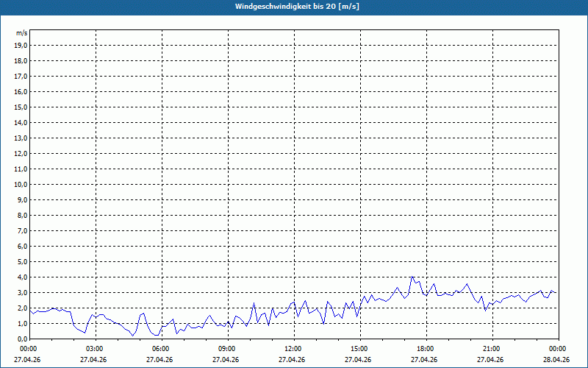Click the 06:00 time label

[x=162, y=349]
